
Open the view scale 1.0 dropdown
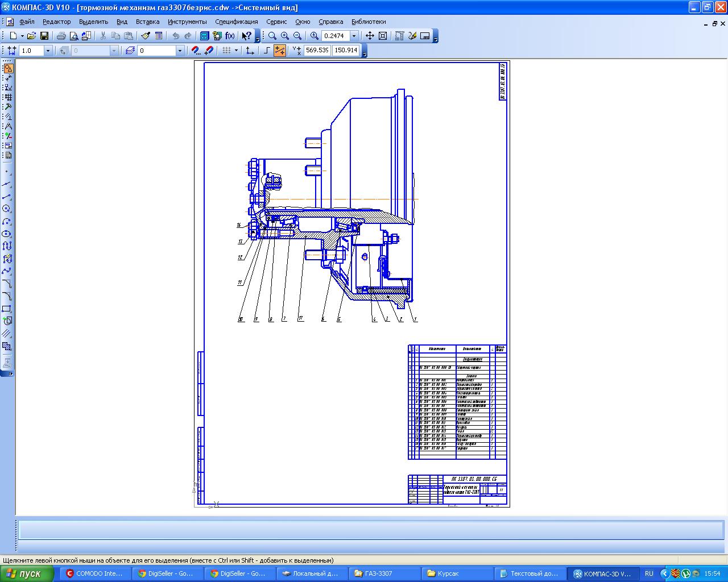pyautogui.click(x=48, y=51)
